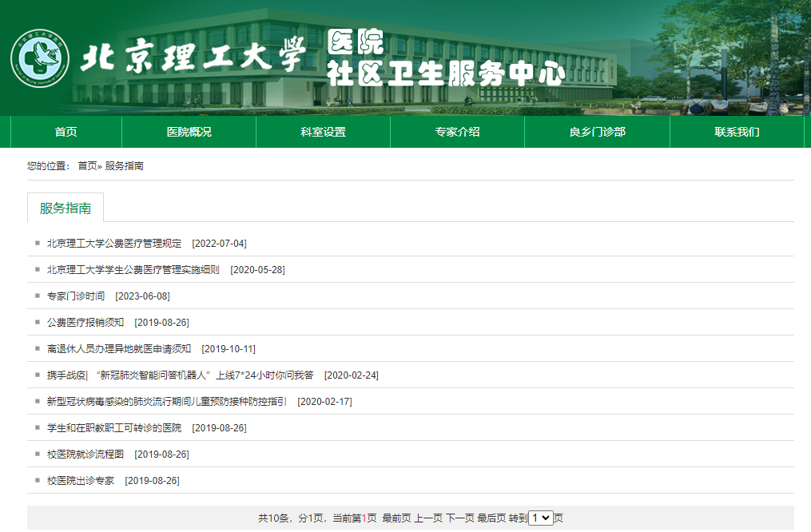Click the 下一页 pagination link
The width and height of the screenshot is (811, 532).
click(459, 518)
